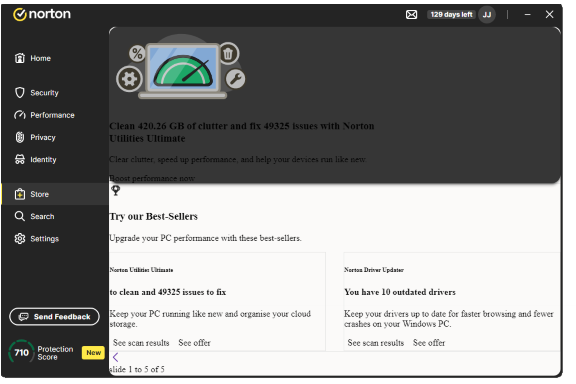Open the Home section in sidebar

point(55,58)
